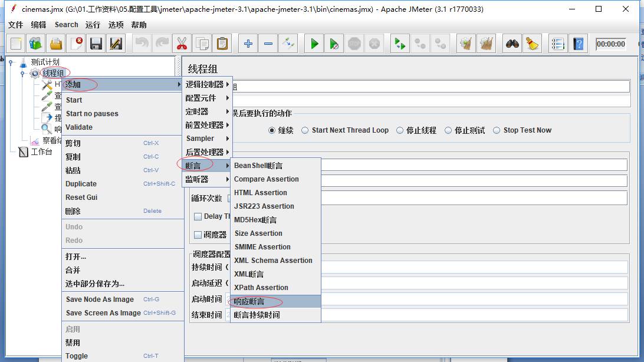
Task: Click the Remote Start All toolbar icon
Action: [x=400, y=44]
